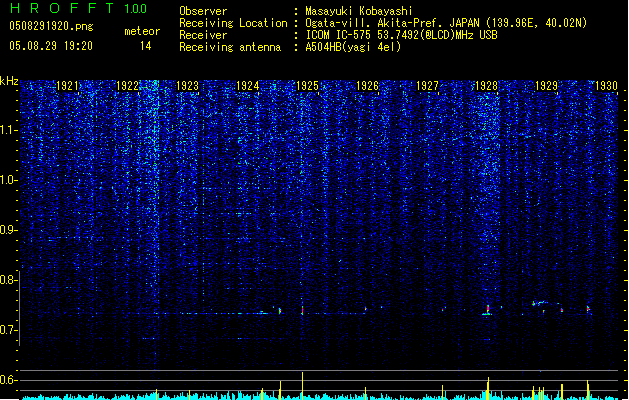Click the 1921 time marker
Screen dimensions: 629x400
click(67, 86)
